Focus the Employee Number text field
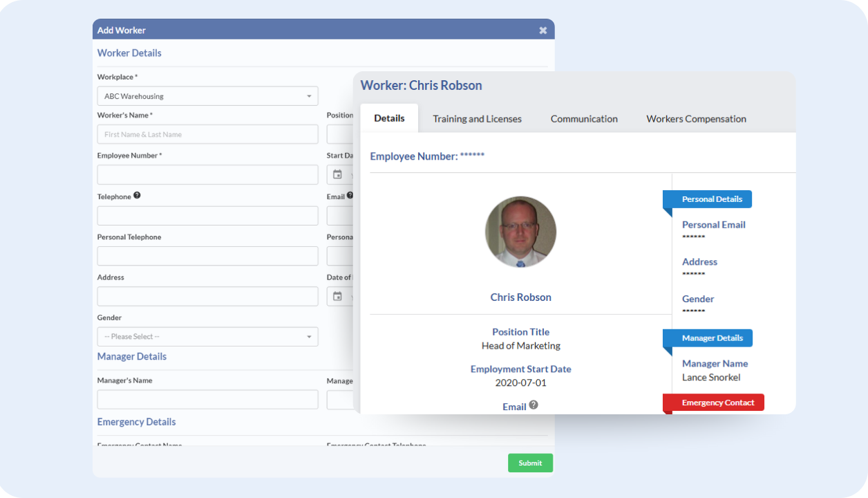868x498 pixels. (207, 175)
